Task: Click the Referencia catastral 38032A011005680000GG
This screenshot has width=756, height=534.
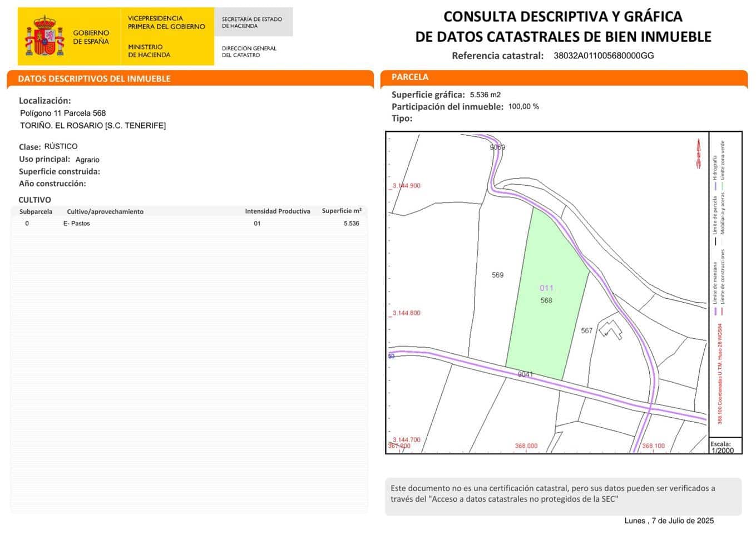Action: point(604,55)
